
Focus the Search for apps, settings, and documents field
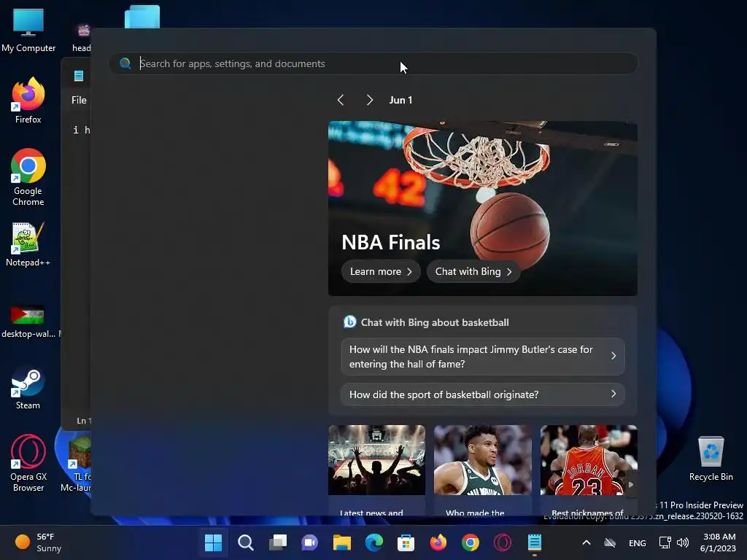(373, 63)
